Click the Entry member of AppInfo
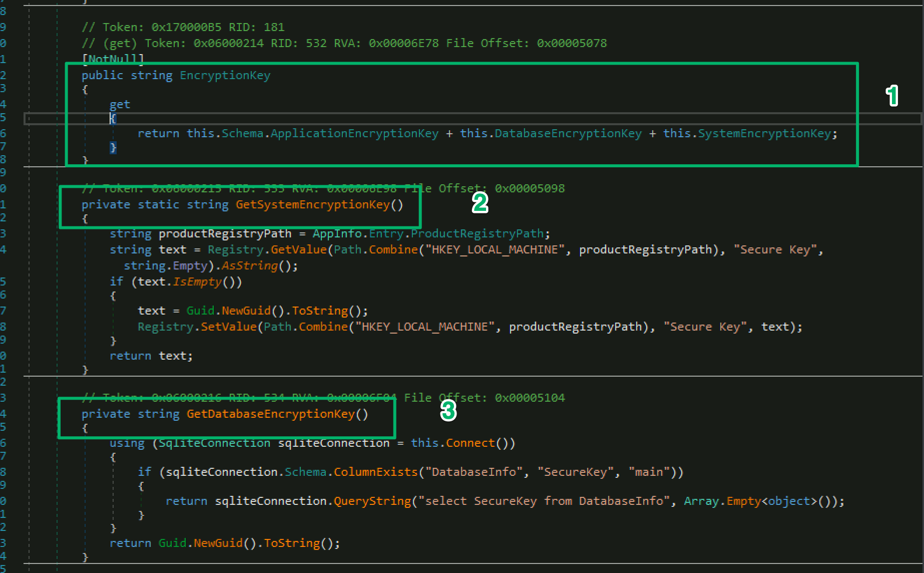This screenshot has height=573, width=924. click(x=386, y=234)
